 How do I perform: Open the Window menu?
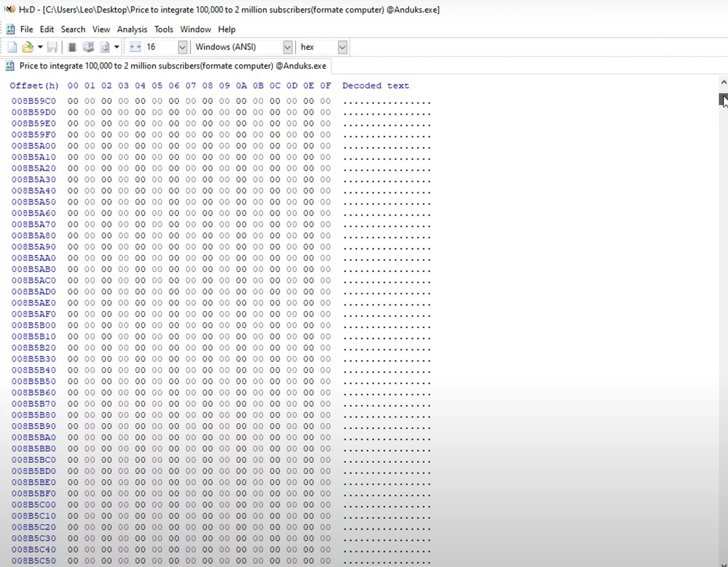(x=196, y=29)
